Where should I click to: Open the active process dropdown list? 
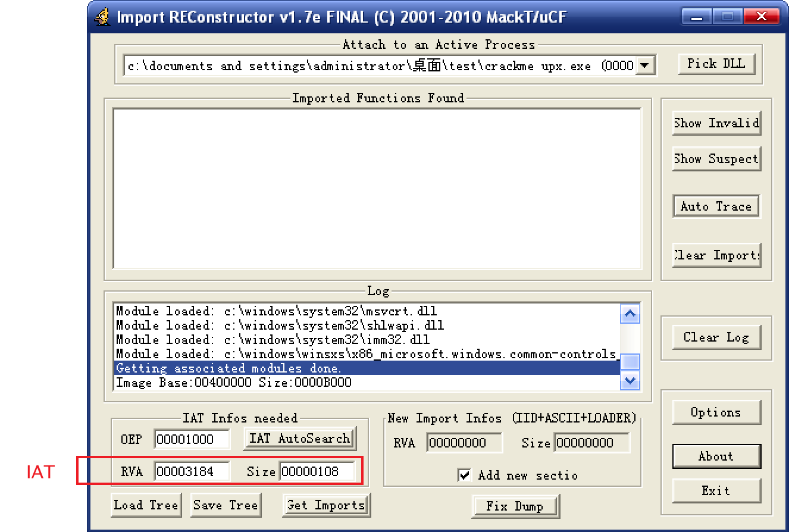[x=645, y=66]
